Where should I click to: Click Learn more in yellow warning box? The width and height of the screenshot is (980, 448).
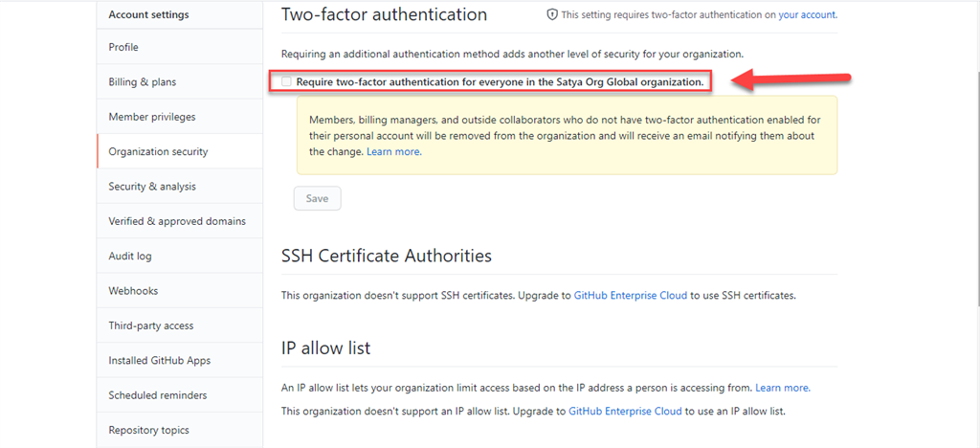393,152
